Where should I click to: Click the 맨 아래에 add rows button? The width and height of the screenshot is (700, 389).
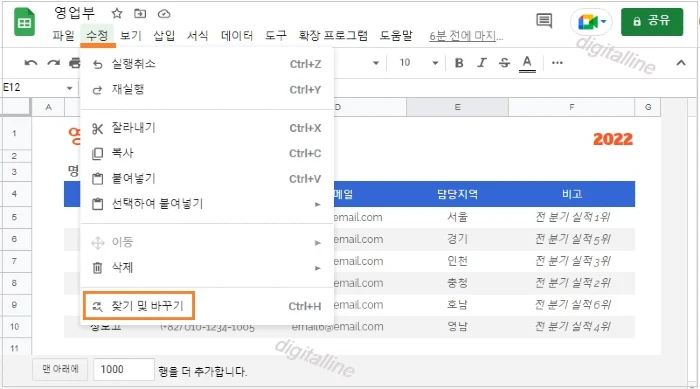point(60,369)
